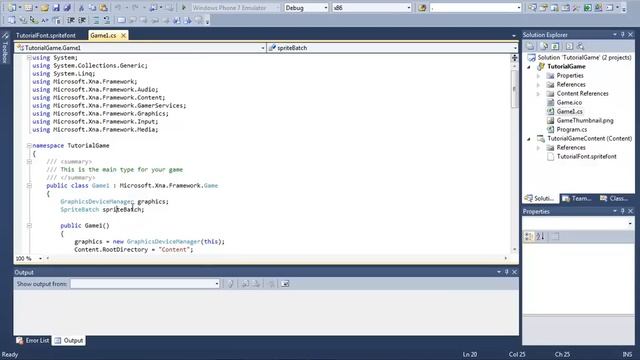
Task: Toggle auto-hide pin on Properties panel
Action: coord(622,211)
